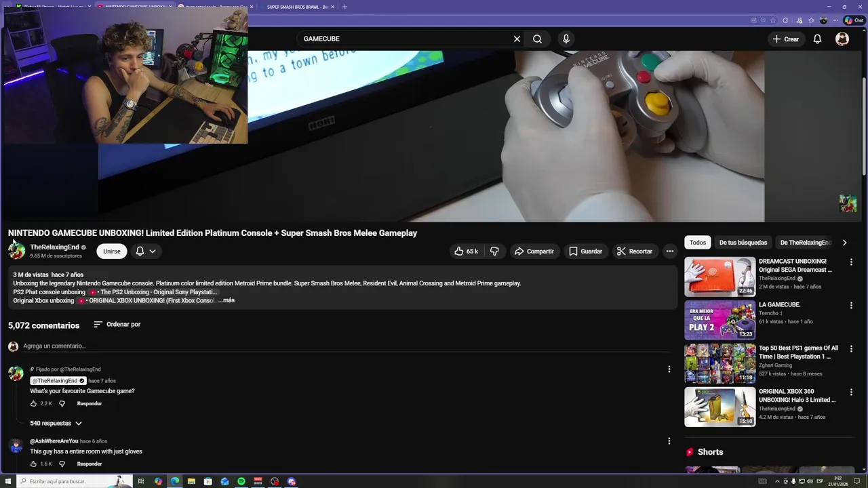
Task: Select the Todos filter chip
Action: [x=698, y=243]
